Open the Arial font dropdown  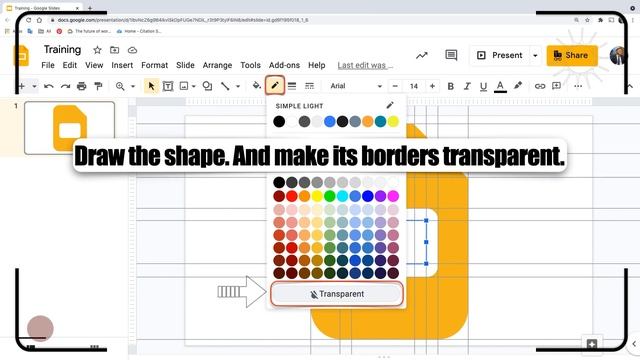tap(356, 86)
